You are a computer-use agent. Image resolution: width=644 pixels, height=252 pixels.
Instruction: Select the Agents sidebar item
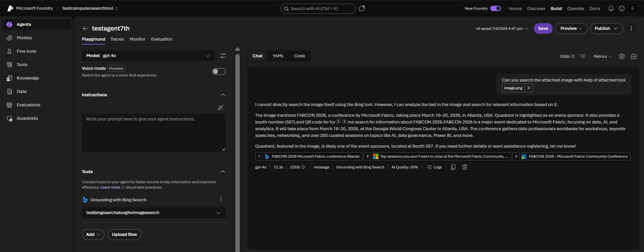(x=36, y=24)
